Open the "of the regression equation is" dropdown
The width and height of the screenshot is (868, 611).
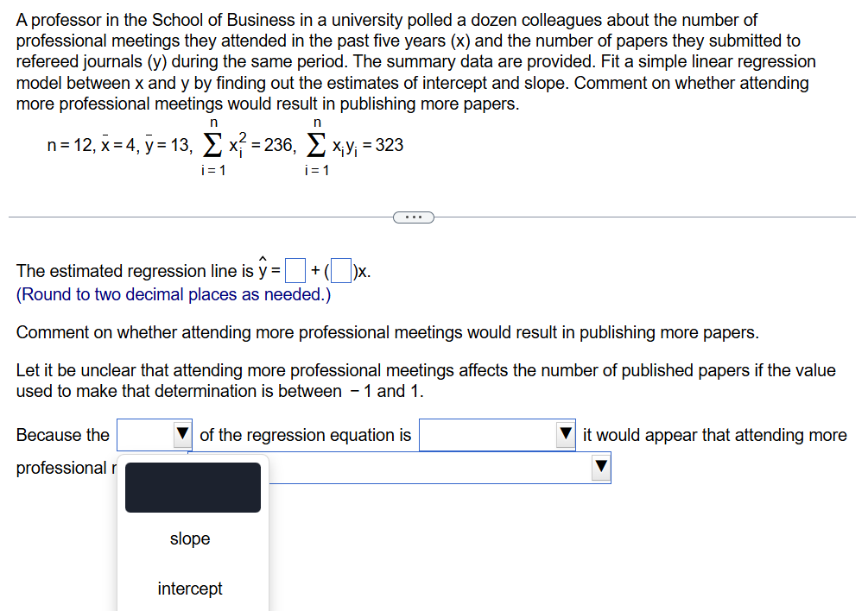tap(497, 434)
